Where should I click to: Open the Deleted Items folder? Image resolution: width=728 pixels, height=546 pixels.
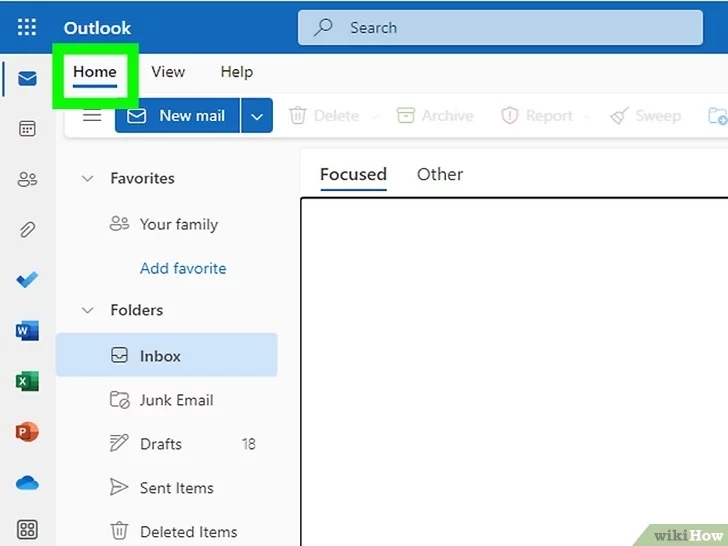point(167,531)
